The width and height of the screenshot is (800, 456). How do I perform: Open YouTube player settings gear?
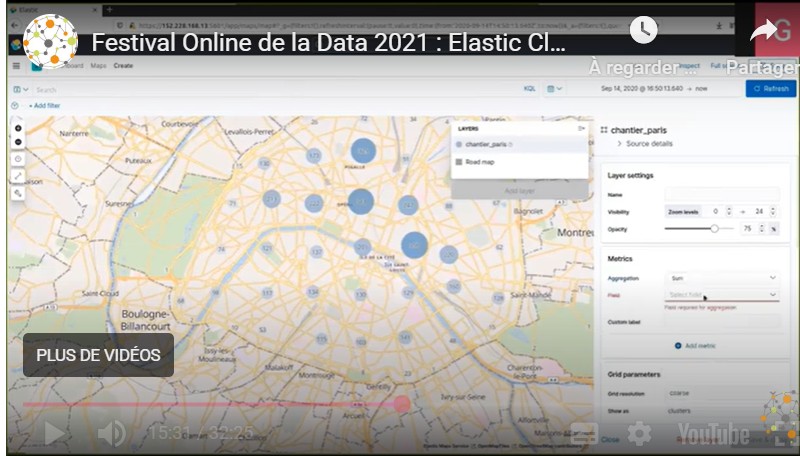coord(639,433)
